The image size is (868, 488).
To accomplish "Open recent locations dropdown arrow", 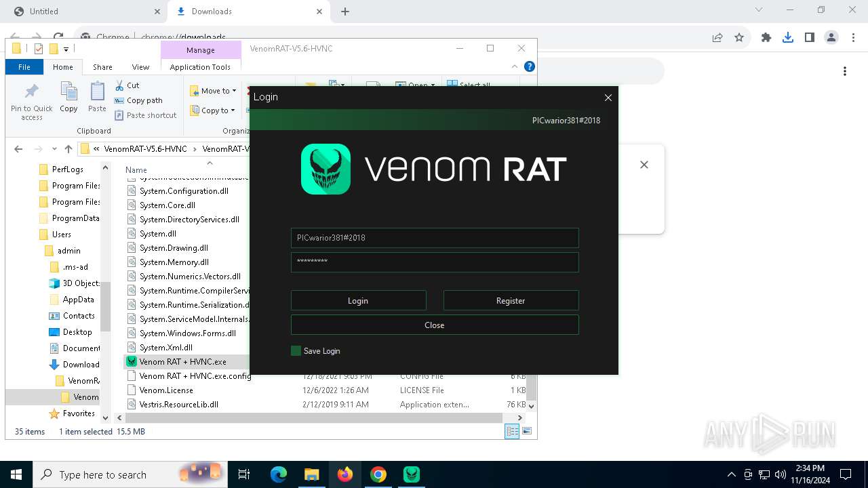I will (54, 149).
